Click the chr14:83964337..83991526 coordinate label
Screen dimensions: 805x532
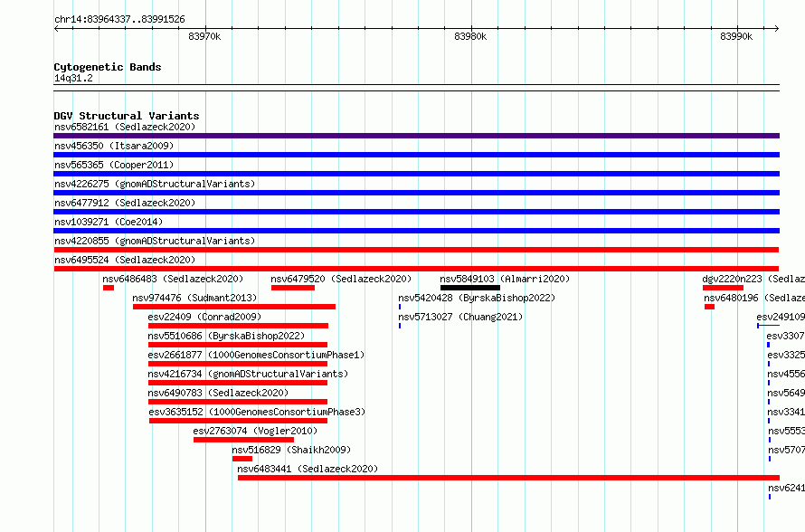click(x=119, y=20)
